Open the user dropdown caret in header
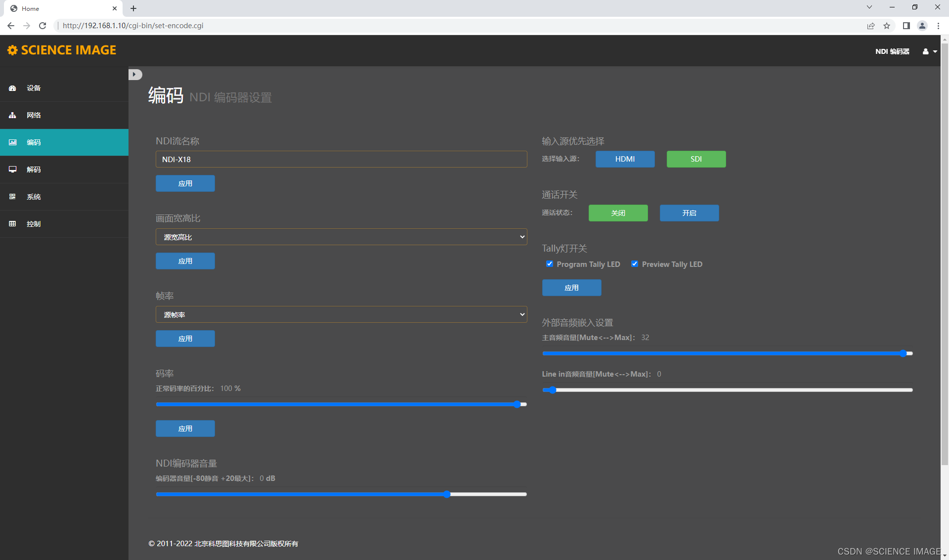 click(x=935, y=51)
